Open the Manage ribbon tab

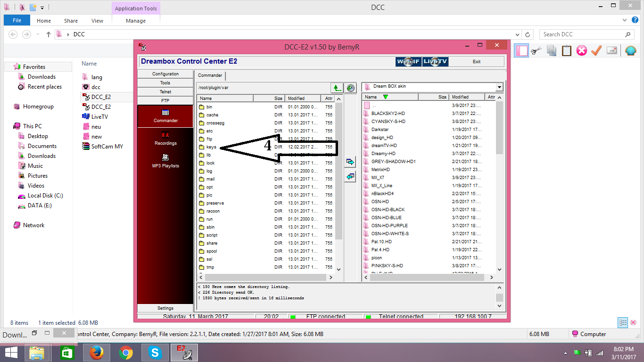[136, 21]
